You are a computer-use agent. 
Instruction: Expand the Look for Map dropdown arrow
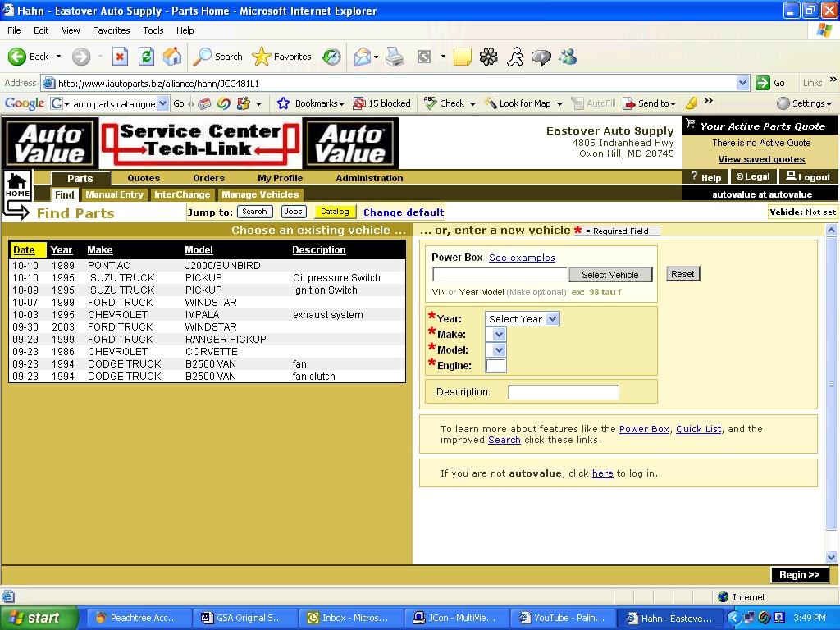click(559, 104)
